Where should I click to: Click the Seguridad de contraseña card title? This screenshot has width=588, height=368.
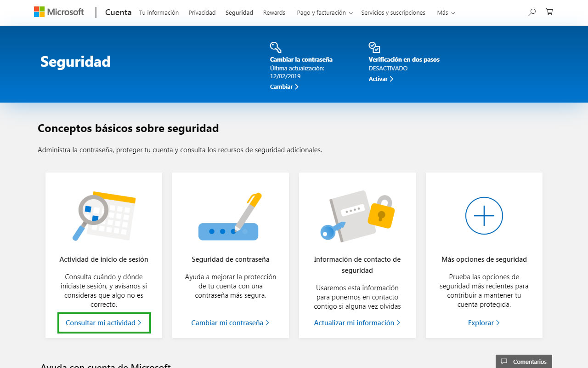tap(231, 259)
